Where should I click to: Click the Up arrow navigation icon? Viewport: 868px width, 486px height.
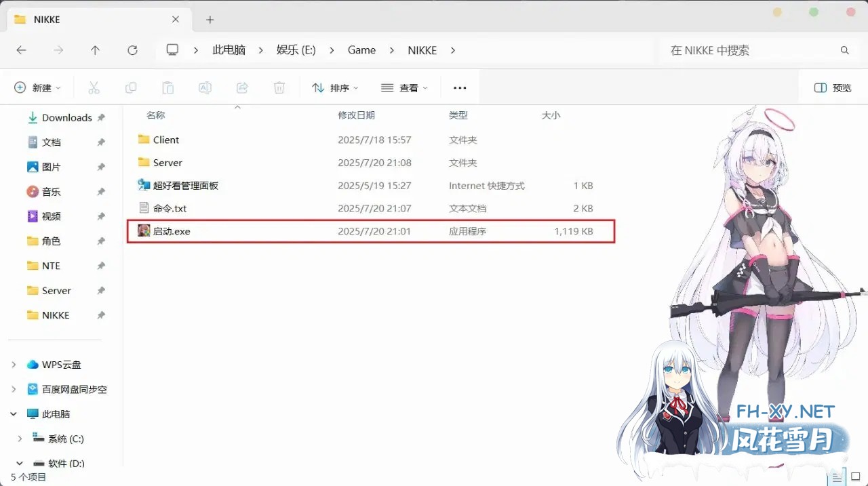coord(95,49)
